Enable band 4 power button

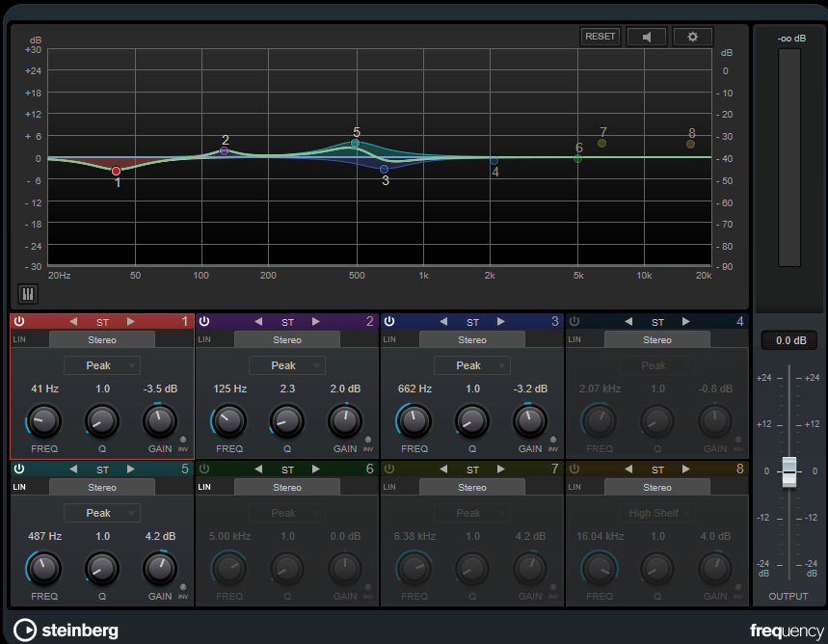tap(574, 321)
